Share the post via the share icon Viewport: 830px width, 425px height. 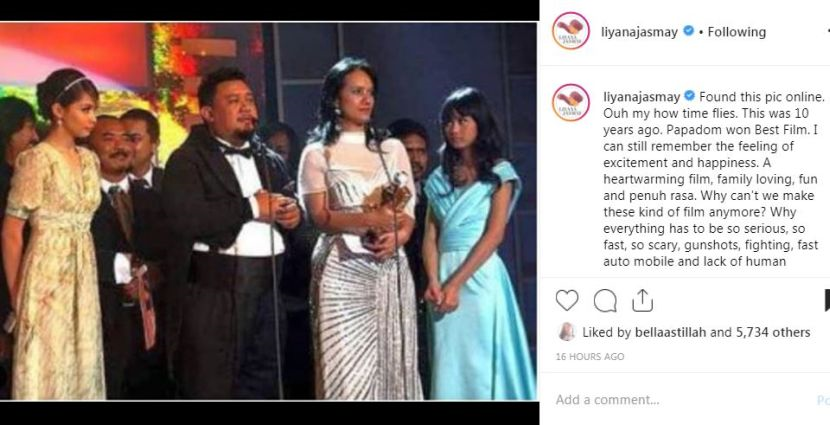(x=642, y=301)
